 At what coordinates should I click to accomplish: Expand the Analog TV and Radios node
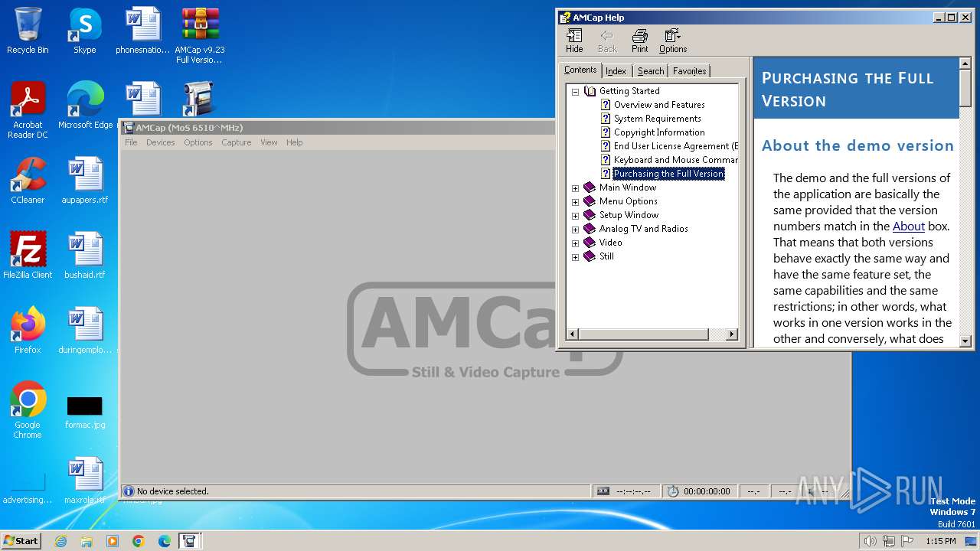[x=575, y=229]
